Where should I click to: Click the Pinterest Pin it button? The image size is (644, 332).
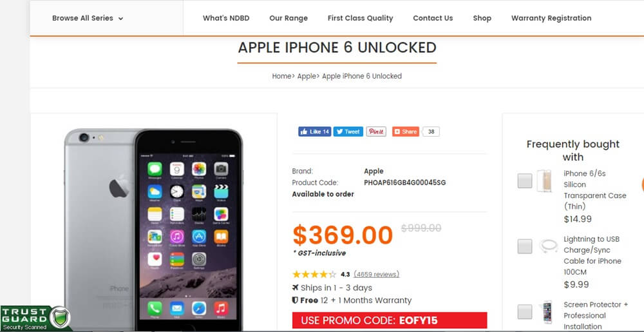(376, 132)
